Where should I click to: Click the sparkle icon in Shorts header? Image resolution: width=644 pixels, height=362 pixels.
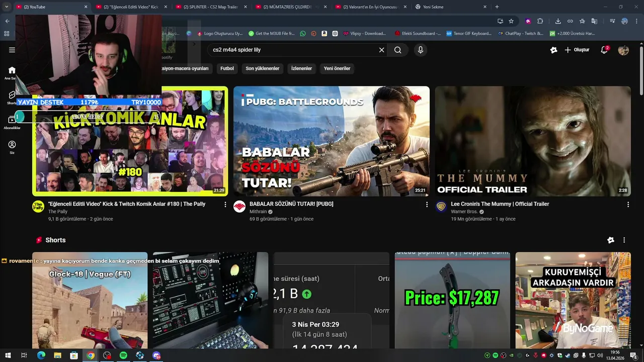coord(611,240)
